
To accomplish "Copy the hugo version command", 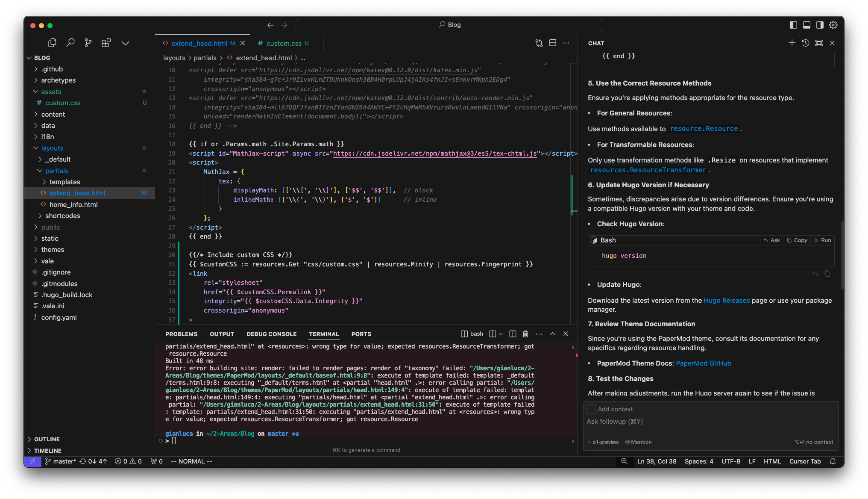I will point(797,240).
